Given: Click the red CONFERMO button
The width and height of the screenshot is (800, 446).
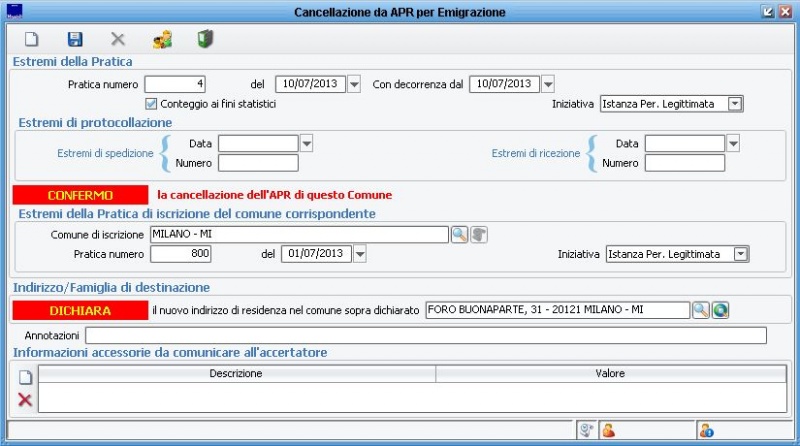Looking at the screenshot, I should click(80, 195).
